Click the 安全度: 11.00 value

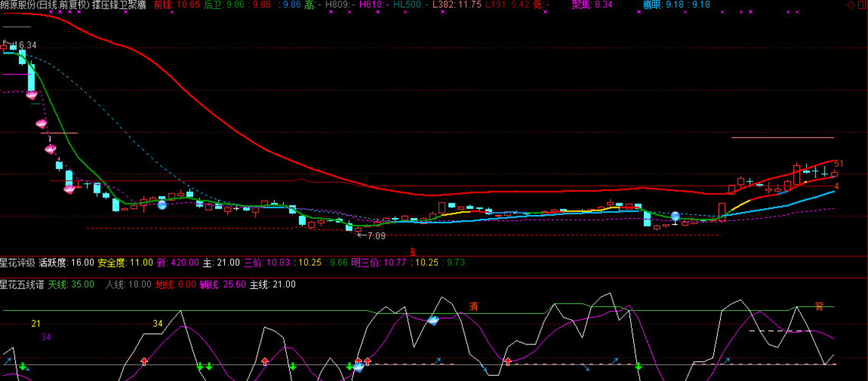(125, 263)
